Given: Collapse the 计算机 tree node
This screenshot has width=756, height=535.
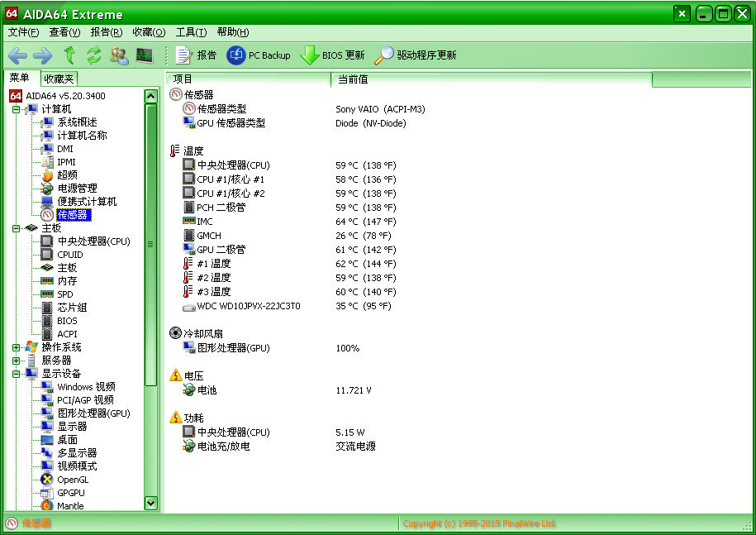Looking at the screenshot, I should pyautogui.click(x=16, y=109).
